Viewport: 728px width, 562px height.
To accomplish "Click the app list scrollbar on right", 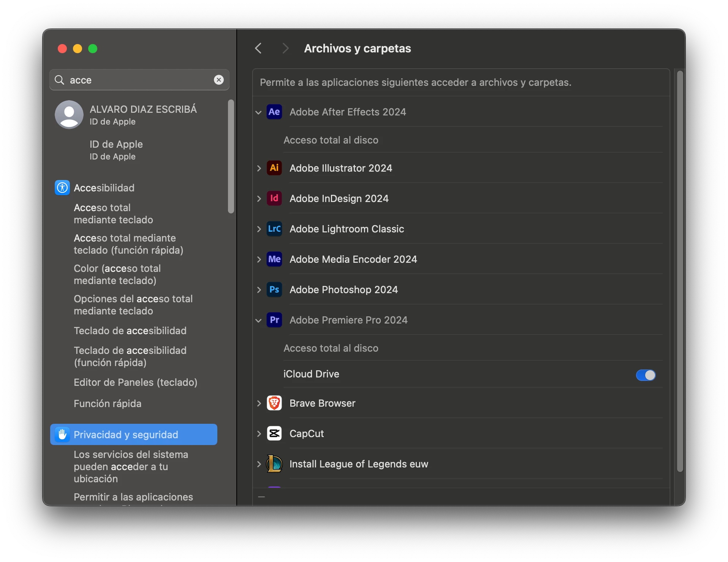I will pos(680,271).
